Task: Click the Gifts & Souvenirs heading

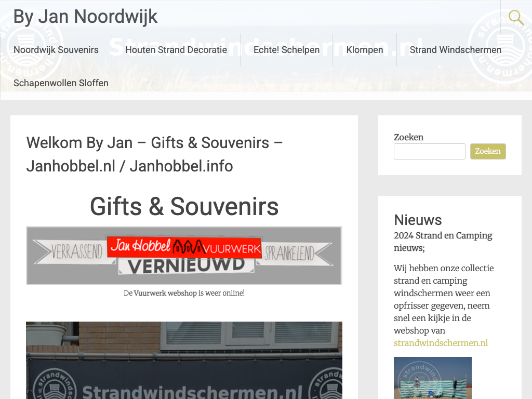Action: click(x=184, y=206)
